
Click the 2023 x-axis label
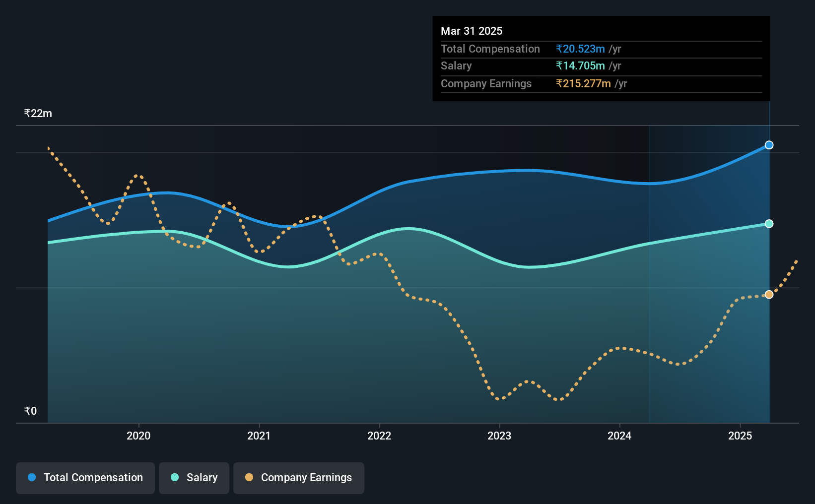tap(499, 436)
